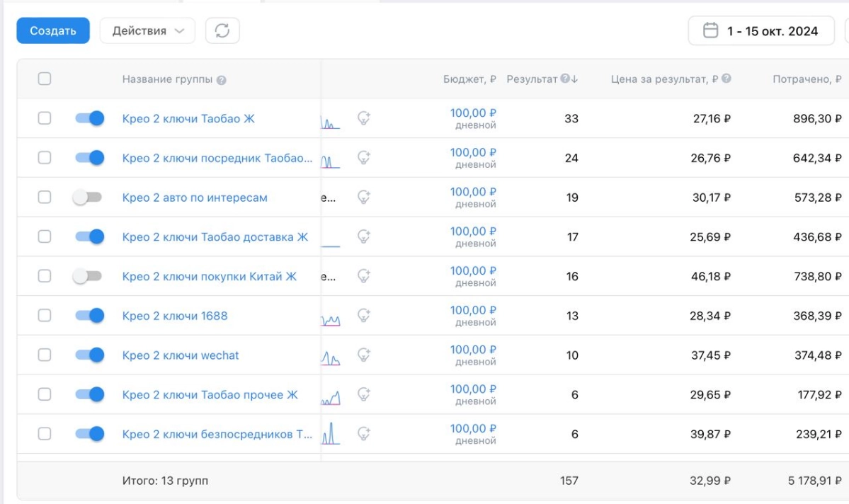Open group Крео 2 ключи Таобао доставка Ж
The width and height of the screenshot is (849, 504).
(x=215, y=237)
